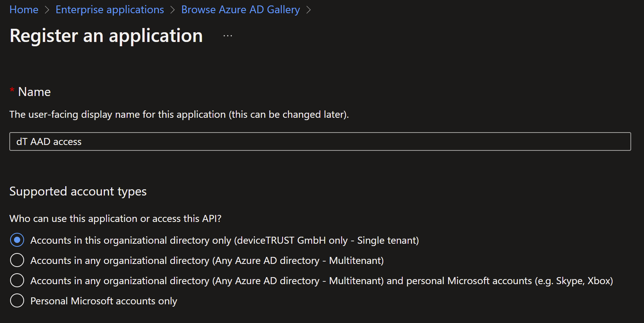Screen dimensions: 644x323
Task: Select the single tenant radio button
Action: 17,240
